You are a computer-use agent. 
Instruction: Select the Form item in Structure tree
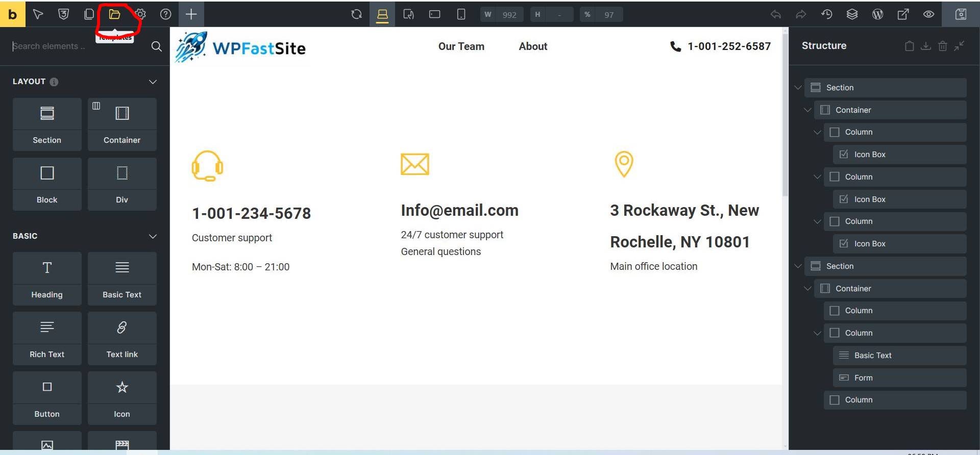(899, 377)
